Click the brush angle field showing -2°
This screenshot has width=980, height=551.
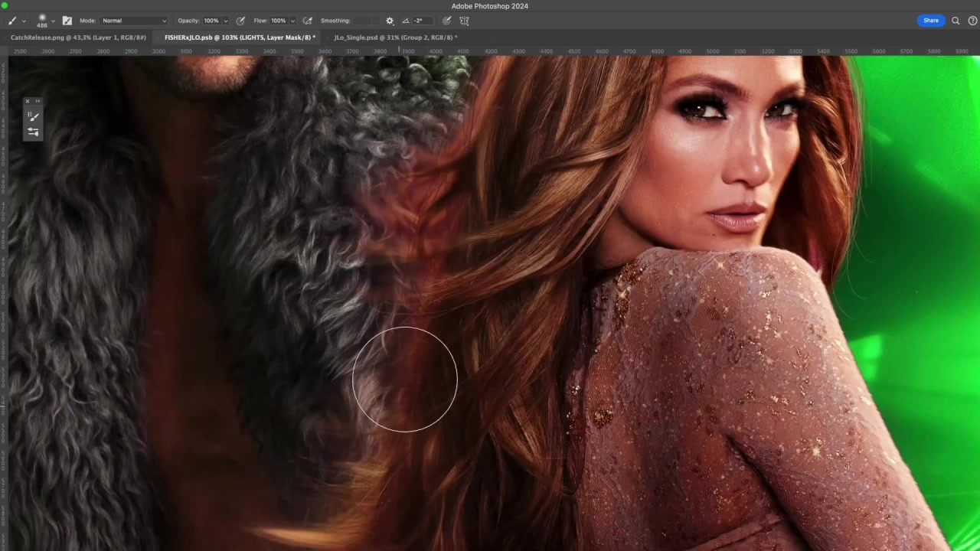[423, 21]
